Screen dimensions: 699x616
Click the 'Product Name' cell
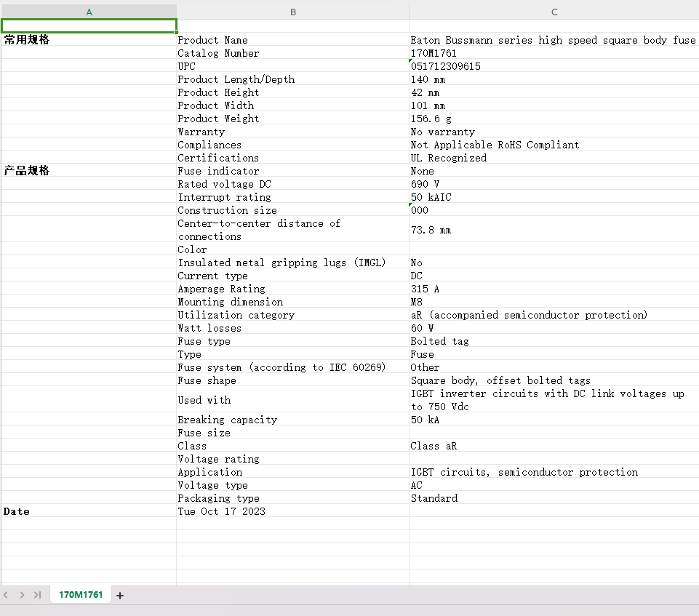[x=293, y=40]
